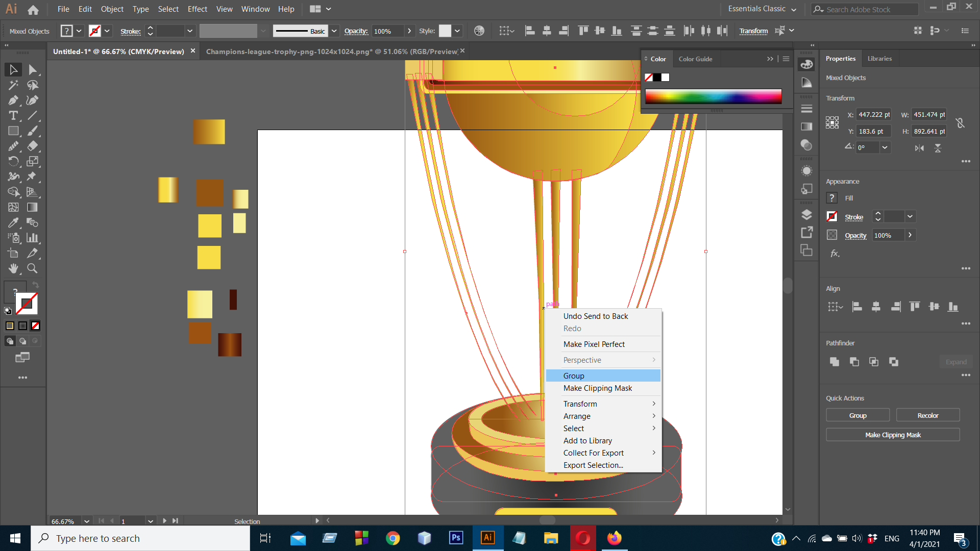Click Windows taskbar search box

(140, 538)
